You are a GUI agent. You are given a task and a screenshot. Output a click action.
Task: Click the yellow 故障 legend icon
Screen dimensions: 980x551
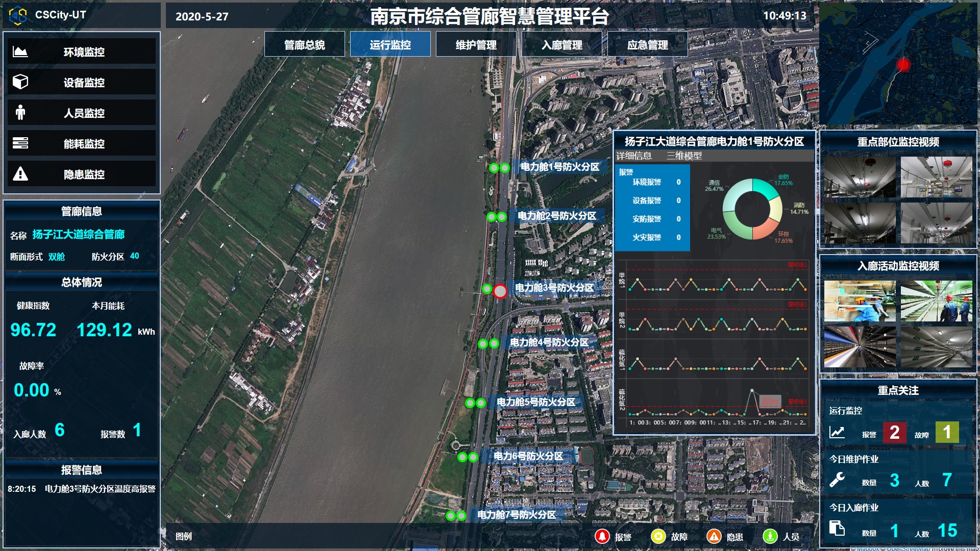(658, 536)
